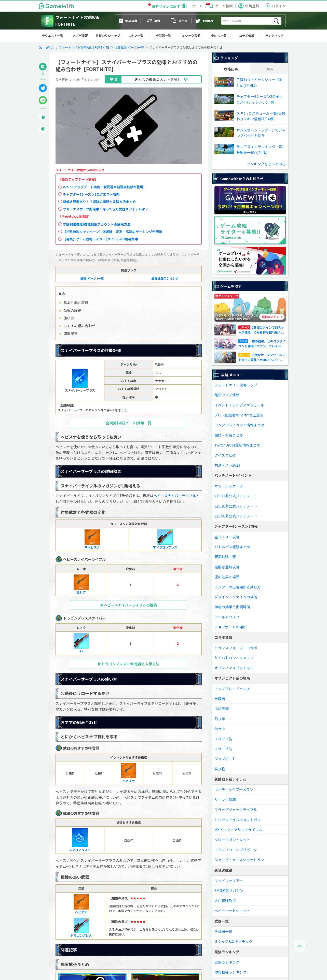Image resolution: width=327 pixels, height=980 pixels.
Task: Share the article via LINE icon
Action: tap(43, 100)
